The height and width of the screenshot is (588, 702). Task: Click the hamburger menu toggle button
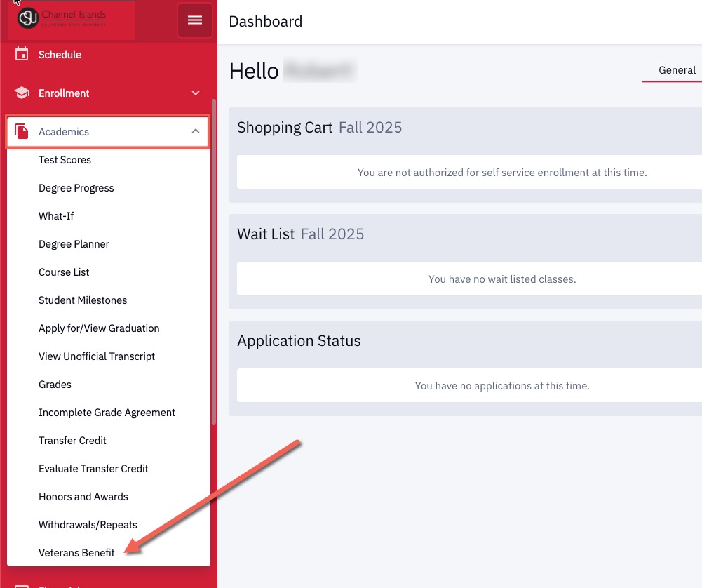(195, 20)
